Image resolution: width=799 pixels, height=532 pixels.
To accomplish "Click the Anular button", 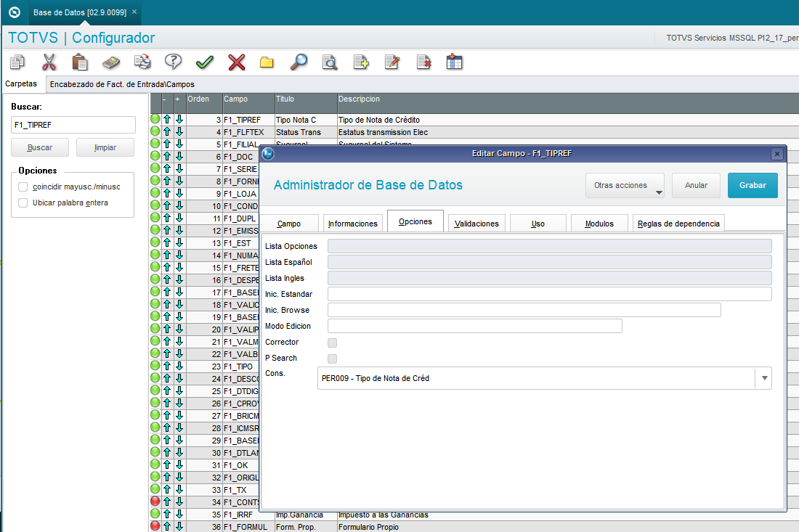I will pyautogui.click(x=696, y=185).
